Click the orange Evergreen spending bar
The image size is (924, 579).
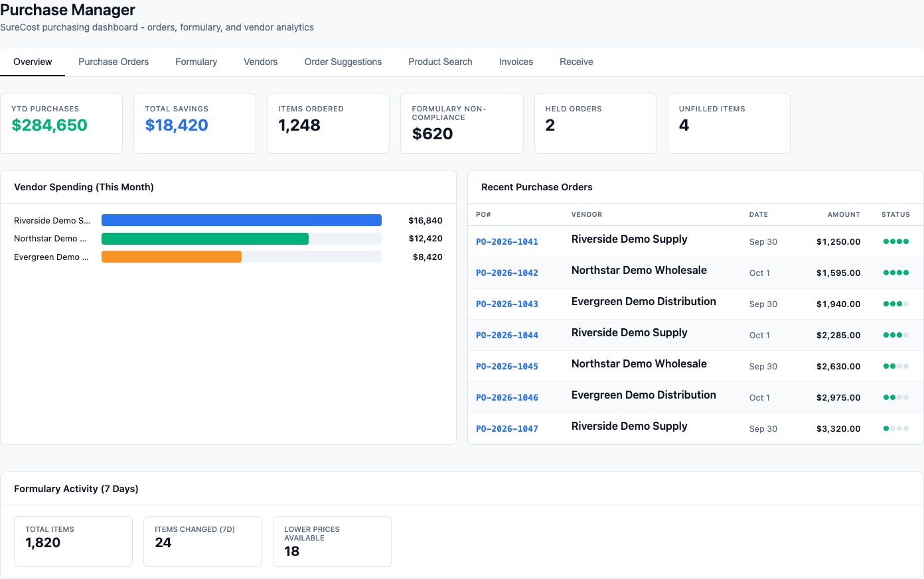click(171, 257)
